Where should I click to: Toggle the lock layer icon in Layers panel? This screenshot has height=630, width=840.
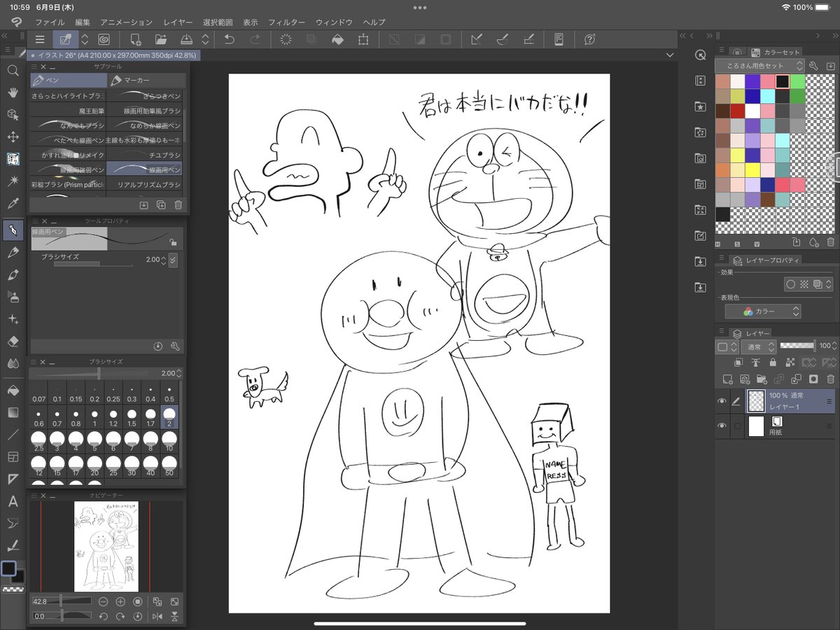coord(772,362)
